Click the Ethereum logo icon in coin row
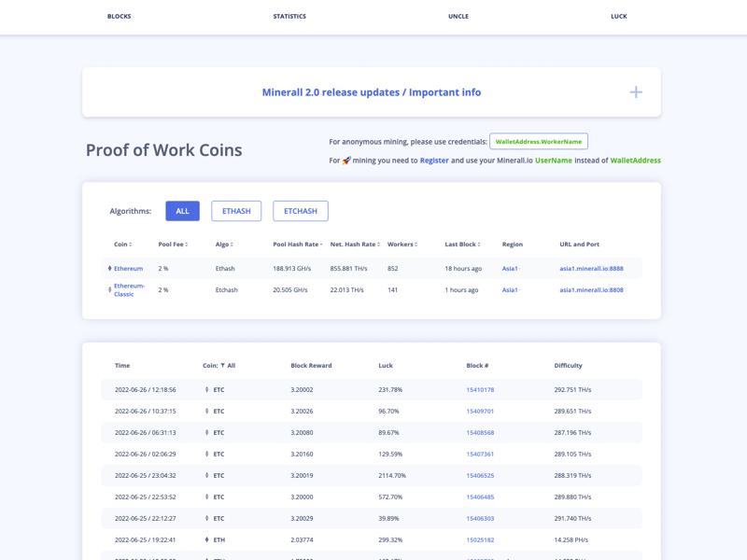This screenshot has width=747, height=560. pyautogui.click(x=109, y=269)
